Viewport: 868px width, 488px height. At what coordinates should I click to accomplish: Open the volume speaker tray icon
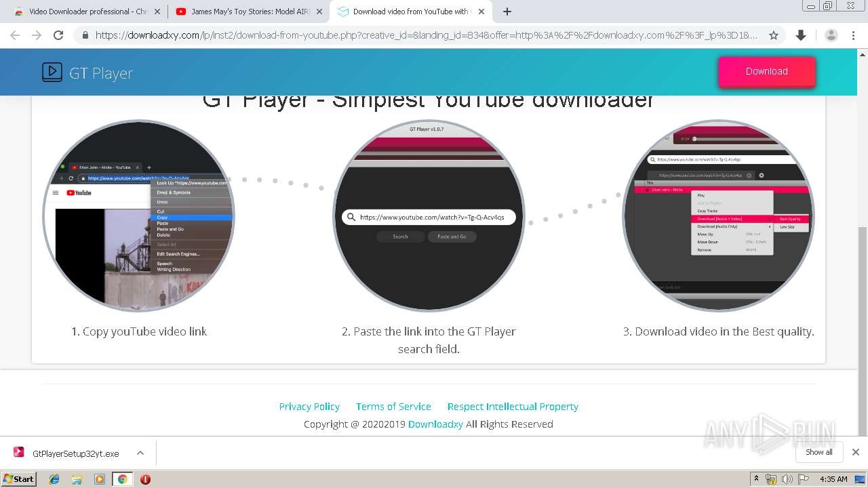point(787,479)
